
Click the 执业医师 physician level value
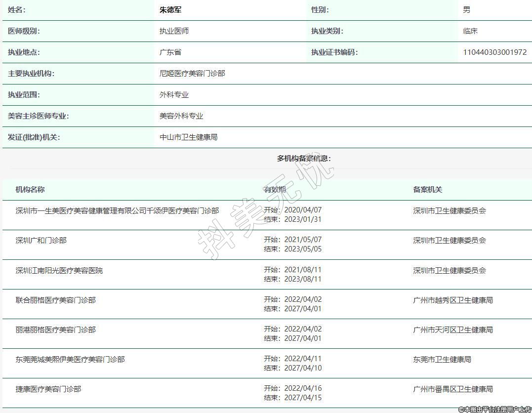point(174,31)
